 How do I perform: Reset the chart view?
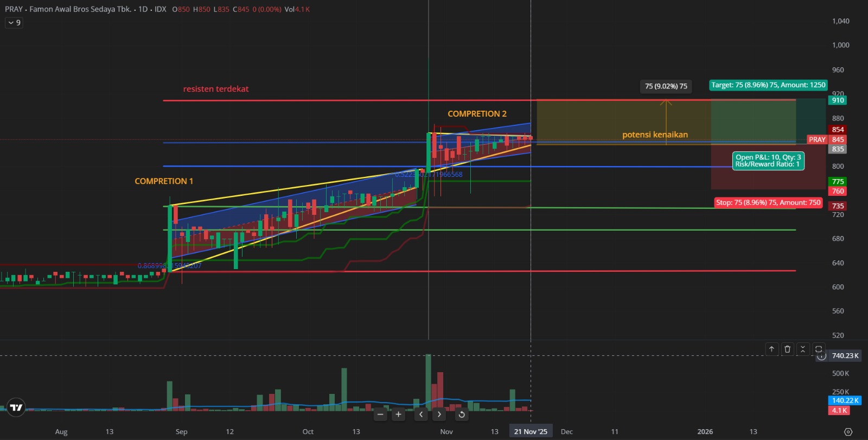(461, 415)
